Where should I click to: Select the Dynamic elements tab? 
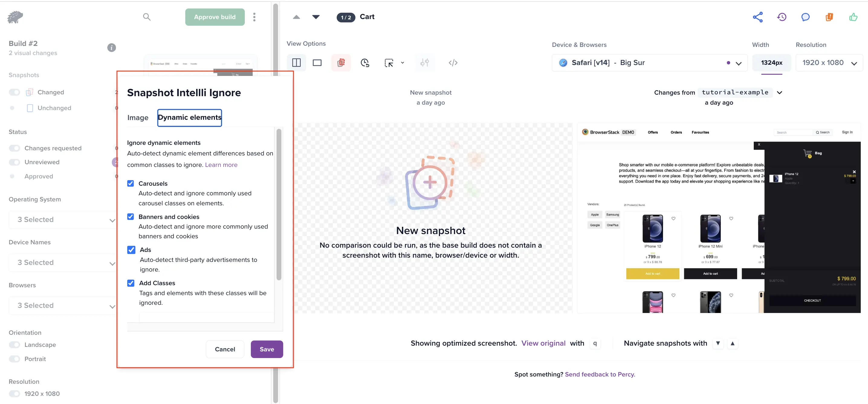[x=189, y=118]
